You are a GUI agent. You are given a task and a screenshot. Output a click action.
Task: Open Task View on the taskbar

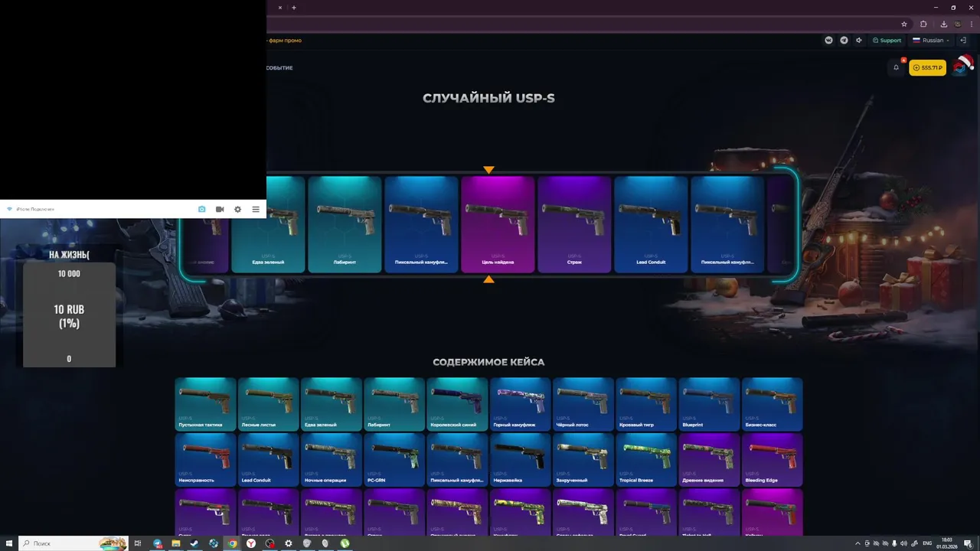[138, 543]
